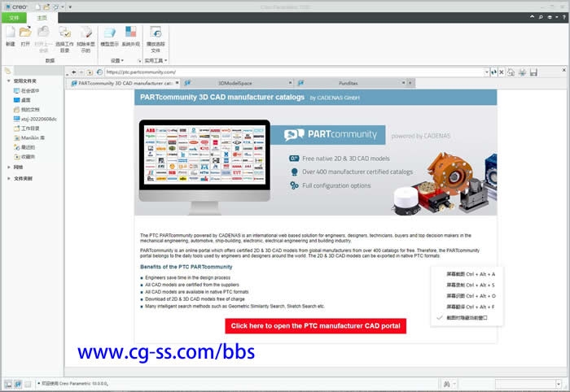
Task: Click the 新建 (New) icon in ribbon
Action: click(x=10, y=35)
